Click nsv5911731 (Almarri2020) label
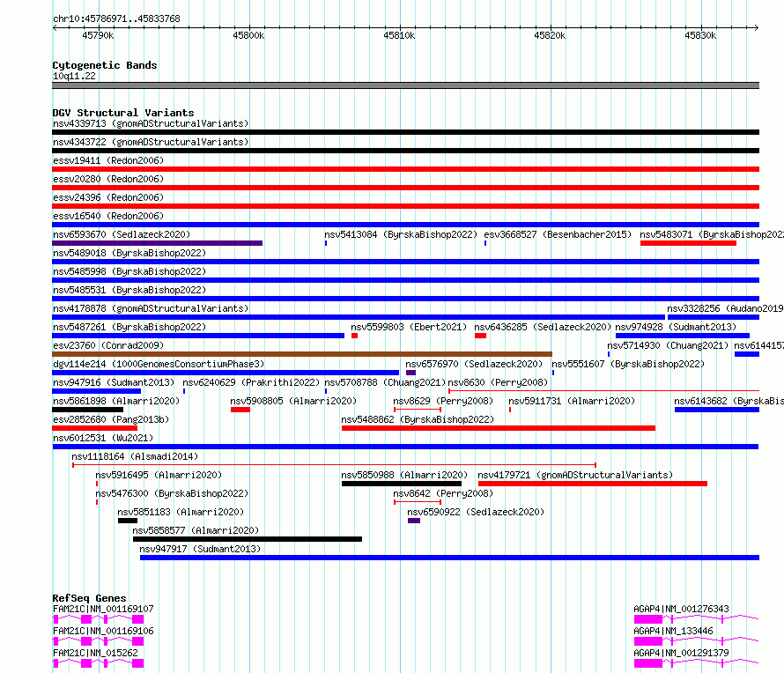This screenshot has width=784, height=673. click(572, 401)
